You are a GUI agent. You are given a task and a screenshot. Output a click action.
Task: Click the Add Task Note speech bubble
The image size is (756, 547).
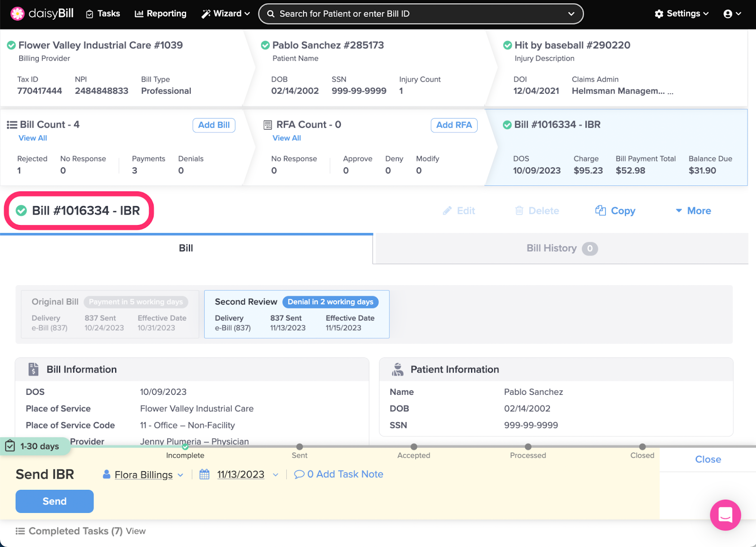tap(299, 475)
